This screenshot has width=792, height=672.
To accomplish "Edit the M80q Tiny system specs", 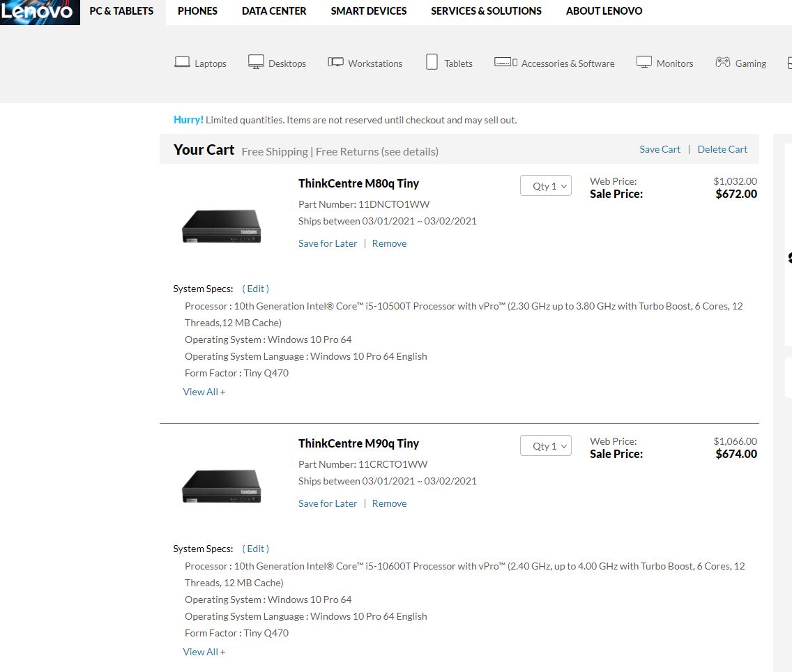I will (x=255, y=289).
